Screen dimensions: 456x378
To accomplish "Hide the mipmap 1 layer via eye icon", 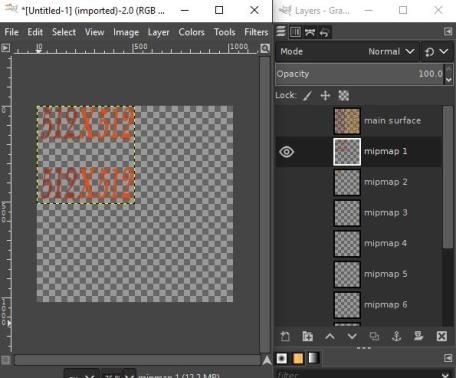I will [286, 152].
